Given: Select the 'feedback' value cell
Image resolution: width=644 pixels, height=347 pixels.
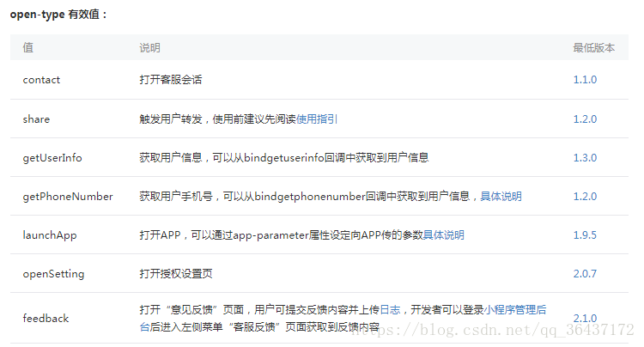Looking at the screenshot, I should pyautogui.click(x=46, y=319).
